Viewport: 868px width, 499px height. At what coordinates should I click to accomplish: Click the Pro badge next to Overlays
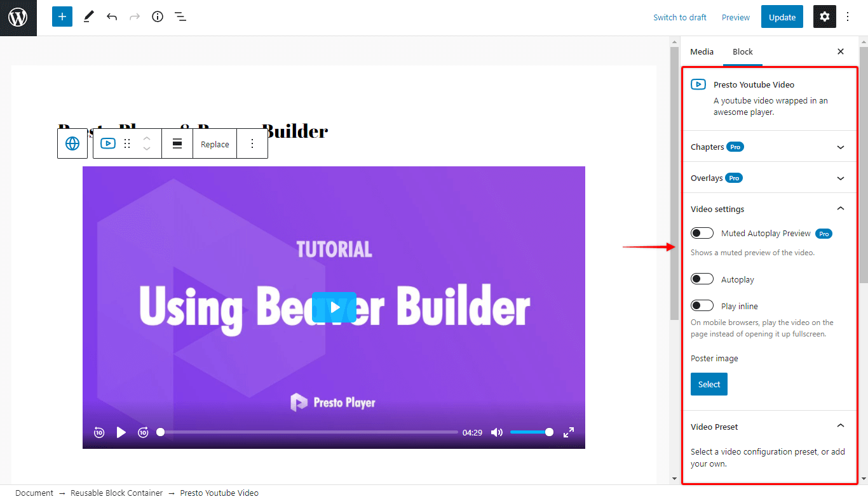click(734, 178)
